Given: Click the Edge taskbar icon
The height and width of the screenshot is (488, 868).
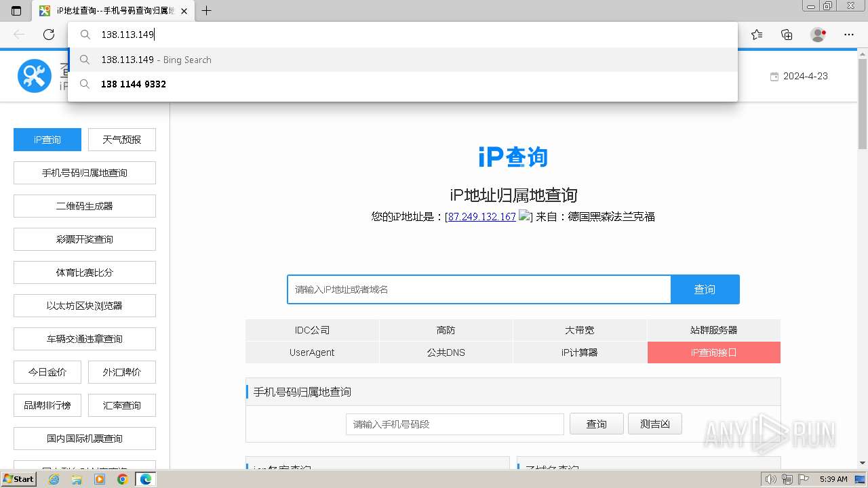Looking at the screenshot, I should pyautogui.click(x=146, y=479).
